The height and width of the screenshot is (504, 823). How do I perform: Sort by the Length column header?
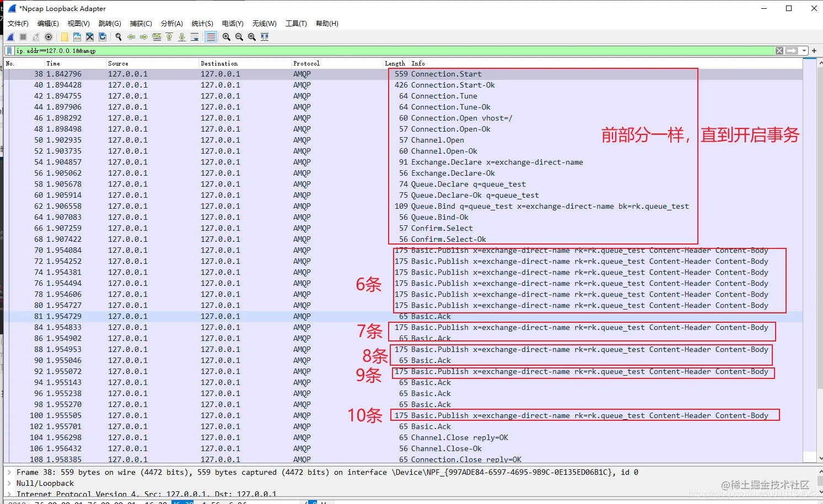(x=395, y=63)
